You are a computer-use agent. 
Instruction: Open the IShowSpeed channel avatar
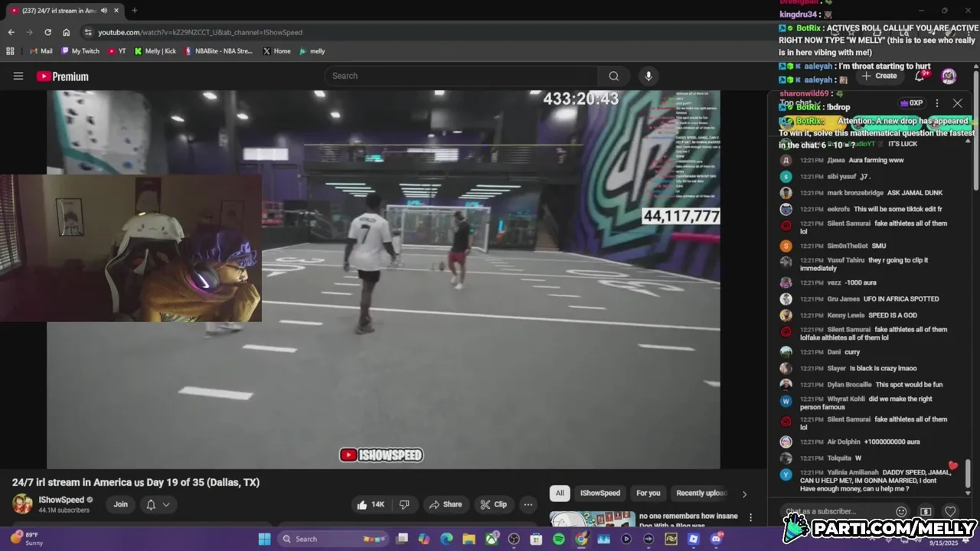pos(22,504)
